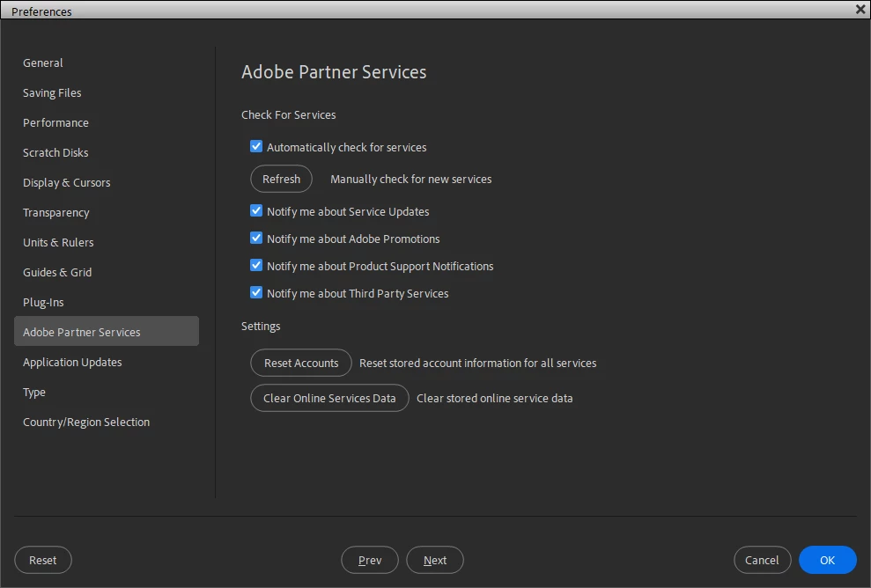Disable Third Party Services notifications
The height and width of the screenshot is (588, 871).
256,292
